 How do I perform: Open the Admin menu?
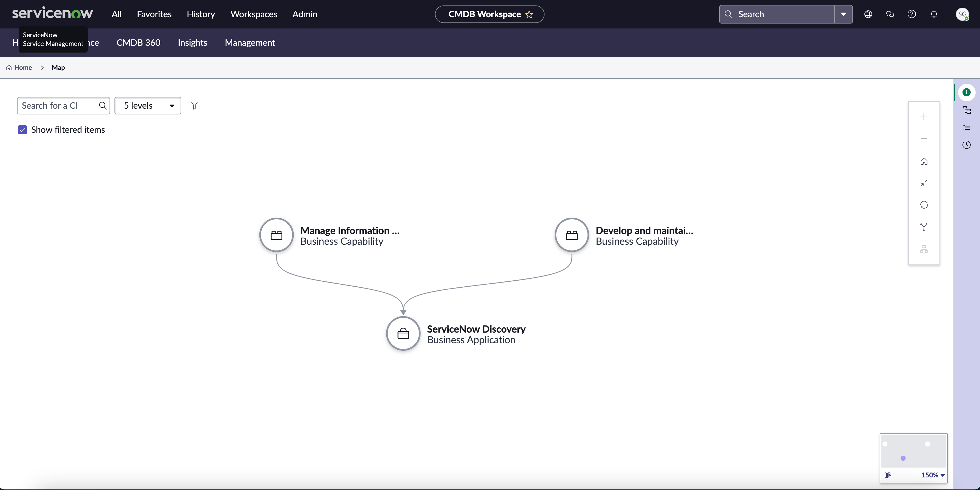[x=305, y=14]
